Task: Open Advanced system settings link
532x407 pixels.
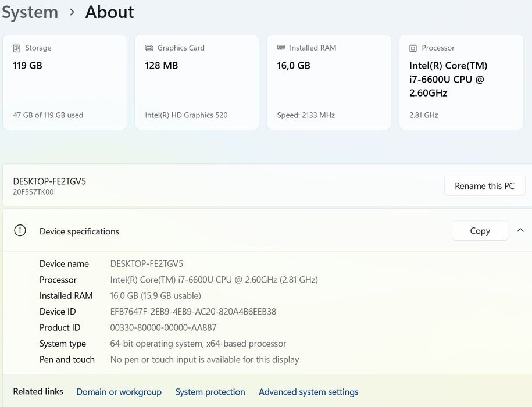Action: (x=308, y=392)
